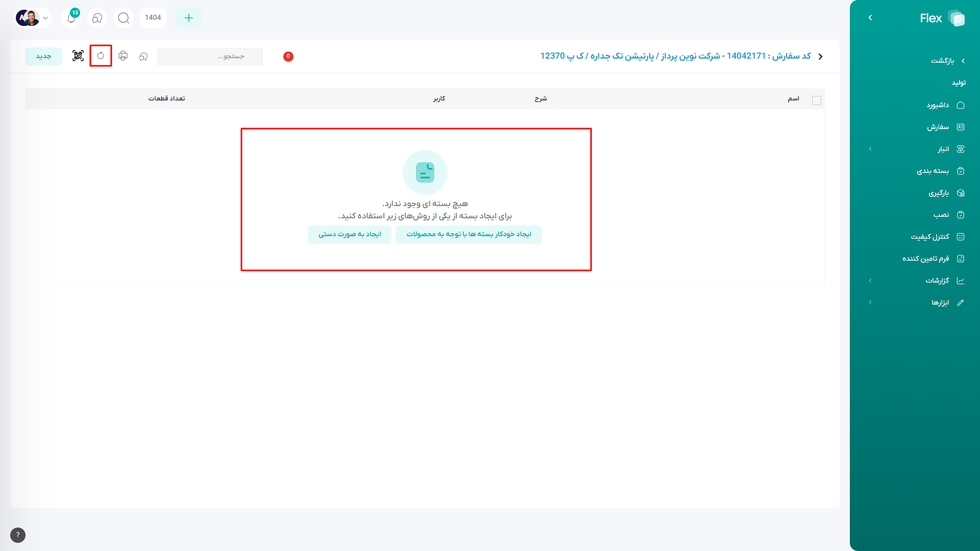The image size is (980, 551).
Task: Open the QR code scanner icon
Action: [78, 56]
